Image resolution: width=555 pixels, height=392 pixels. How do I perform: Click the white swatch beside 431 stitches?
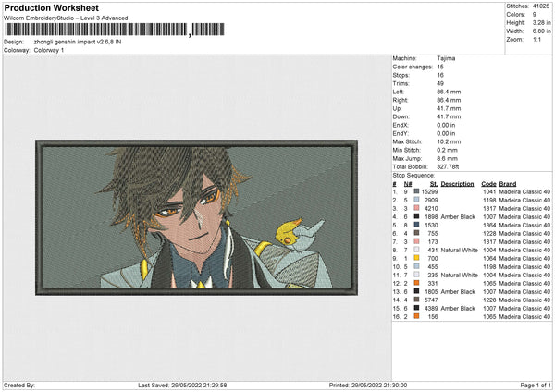click(416, 250)
